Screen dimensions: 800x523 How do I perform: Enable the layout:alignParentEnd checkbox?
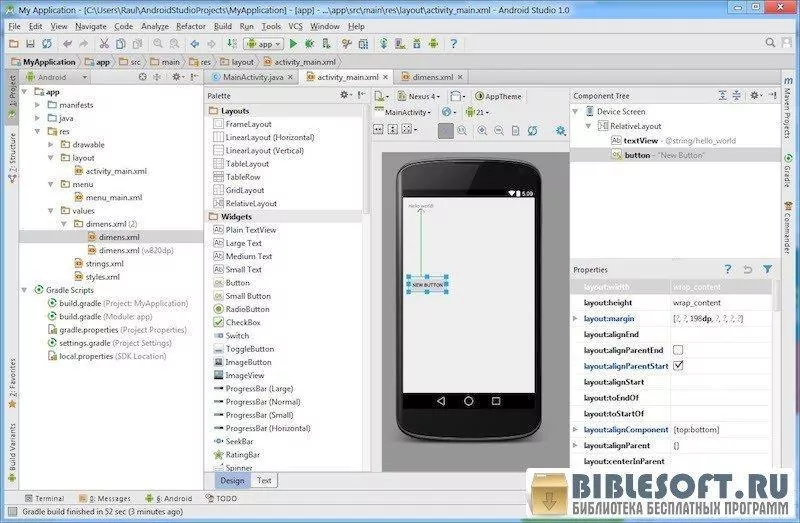(678, 350)
